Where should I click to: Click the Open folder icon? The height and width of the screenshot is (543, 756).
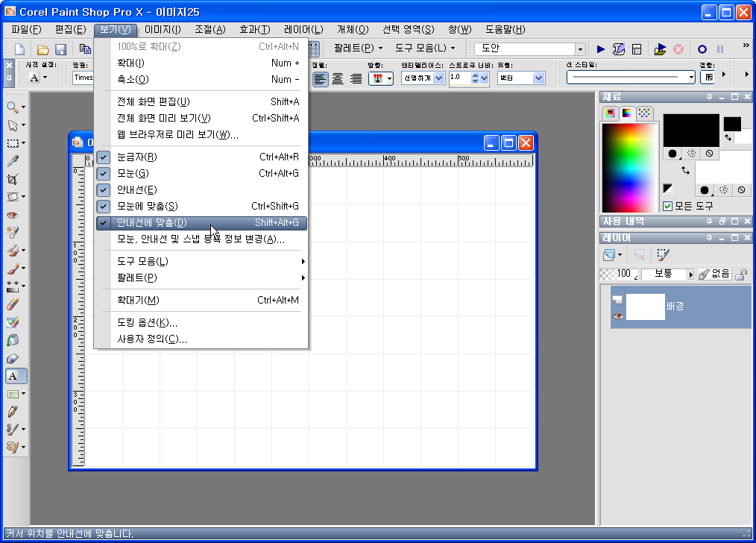pyautogui.click(x=43, y=48)
